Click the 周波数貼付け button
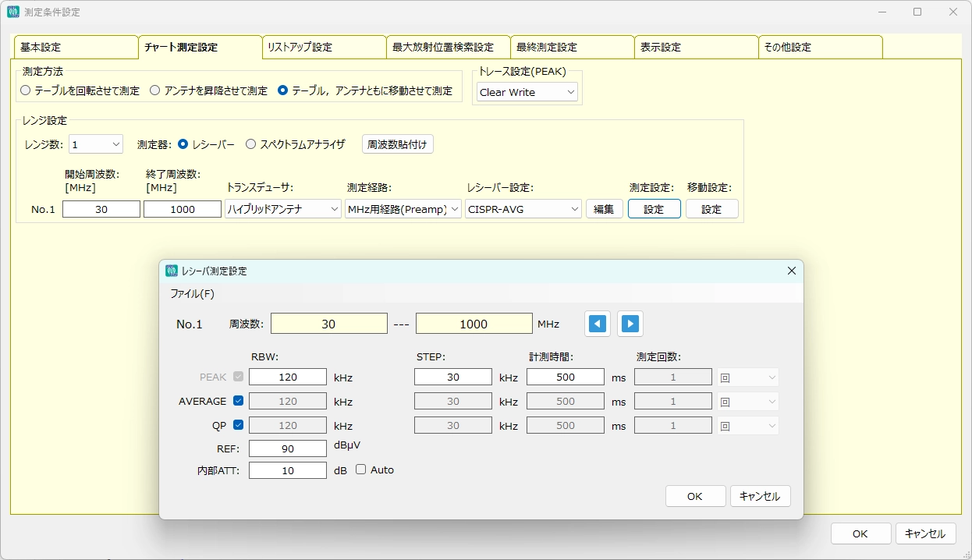 pyautogui.click(x=397, y=144)
